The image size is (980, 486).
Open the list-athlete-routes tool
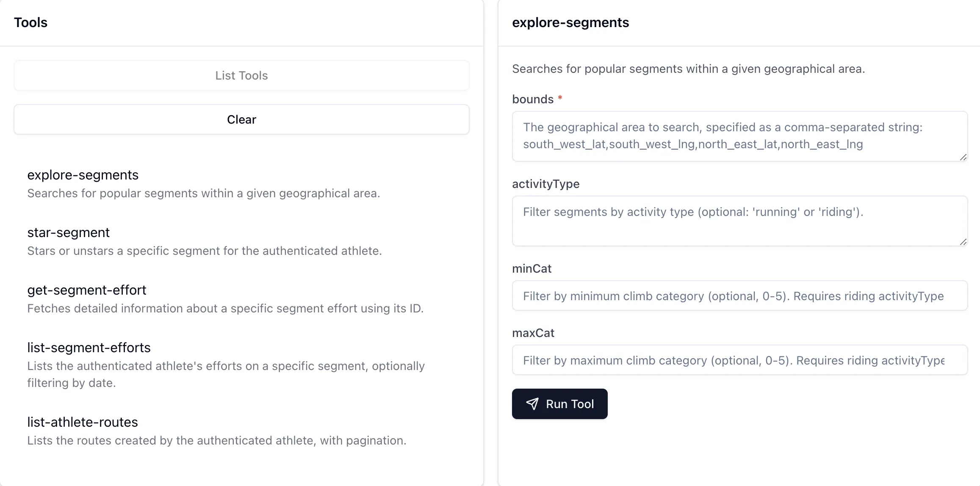pyautogui.click(x=83, y=422)
